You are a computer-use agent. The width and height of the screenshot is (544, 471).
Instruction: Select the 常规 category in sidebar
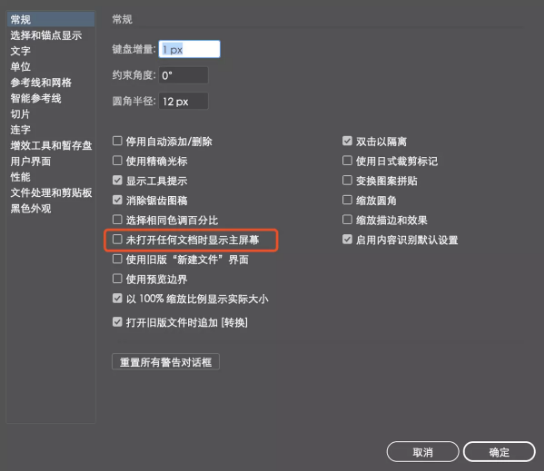tap(51, 19)
